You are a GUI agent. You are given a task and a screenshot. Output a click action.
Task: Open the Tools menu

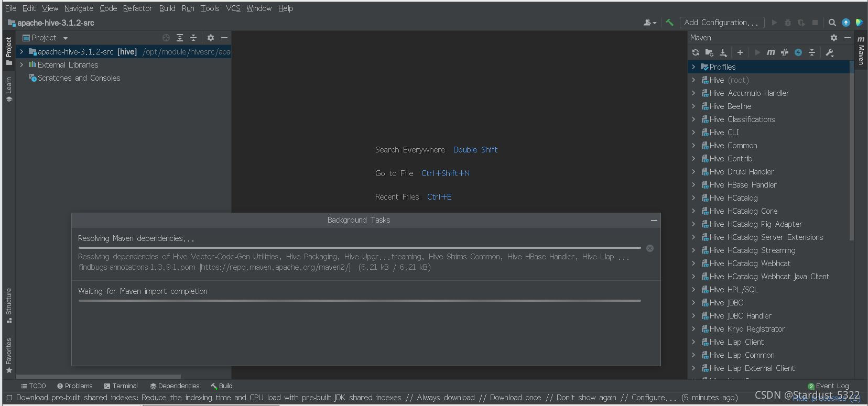point(210,8)
